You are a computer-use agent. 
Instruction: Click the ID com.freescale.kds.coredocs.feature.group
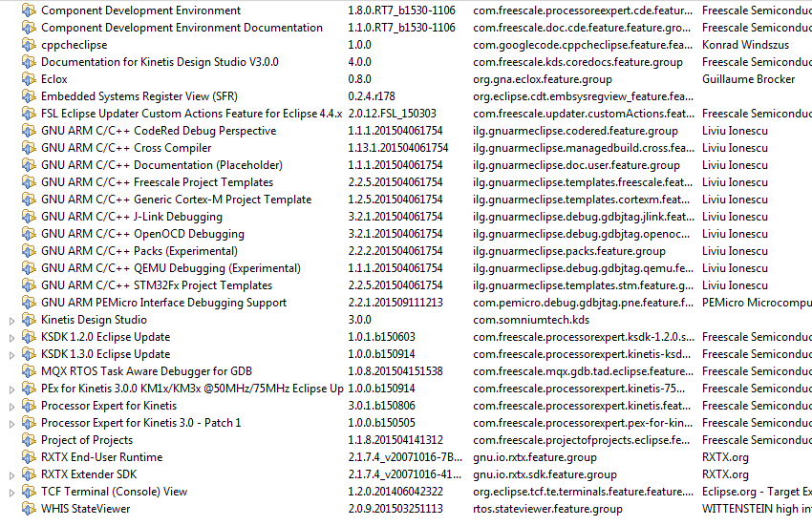(577, 62)
